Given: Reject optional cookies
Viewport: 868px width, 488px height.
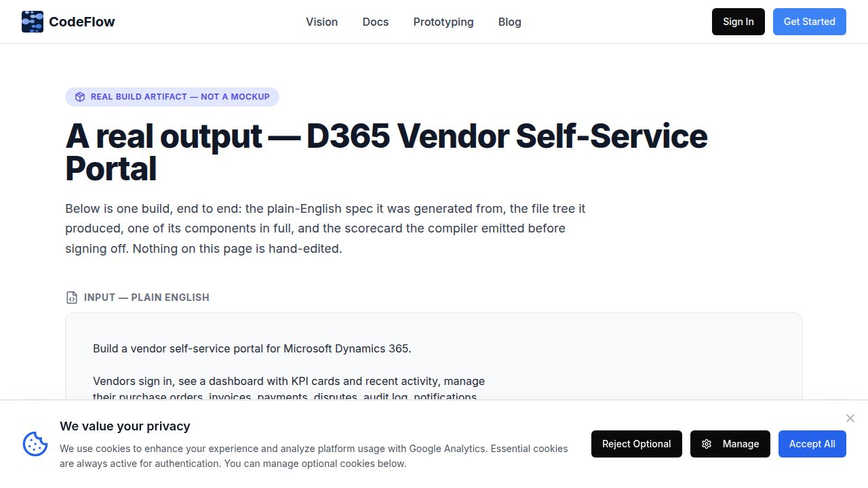Looking at the screenshot, I should (x=637, y=444).
